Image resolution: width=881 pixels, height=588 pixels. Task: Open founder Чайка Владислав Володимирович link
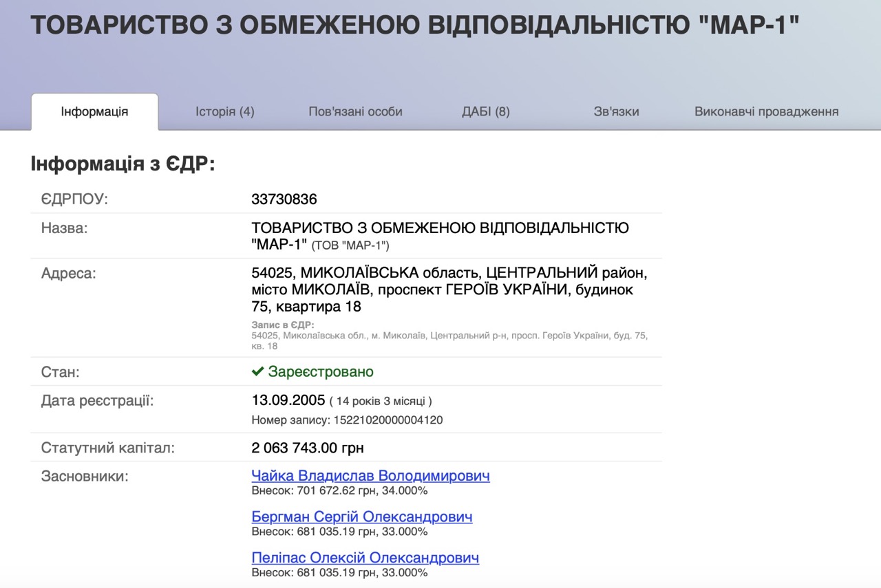(370, 476)
